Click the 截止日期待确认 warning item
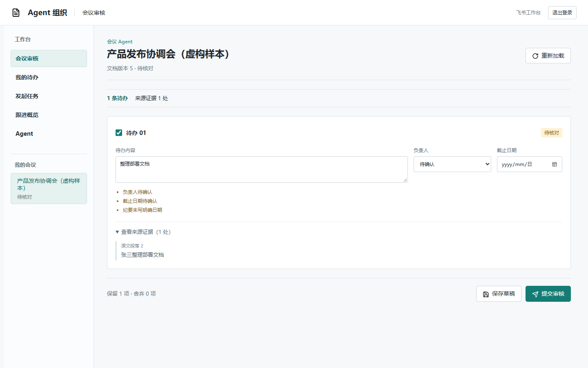Viewport: 588px width, 368px height. (140, 201)
